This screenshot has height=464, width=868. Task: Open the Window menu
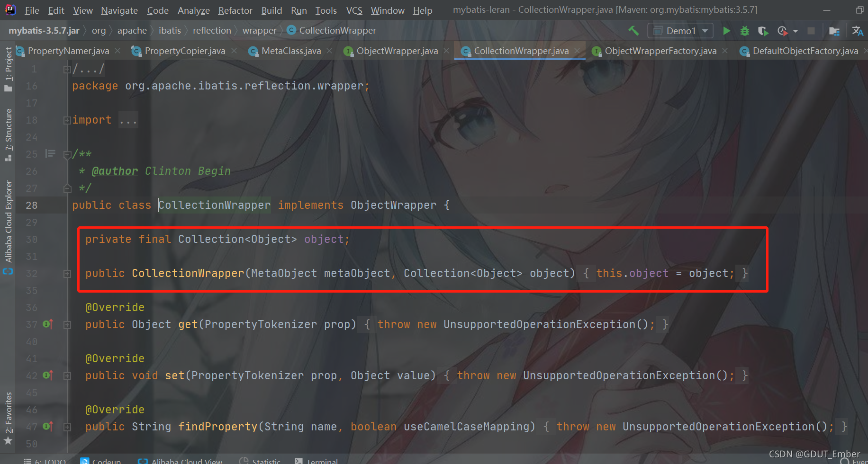(x=388, y=10)
